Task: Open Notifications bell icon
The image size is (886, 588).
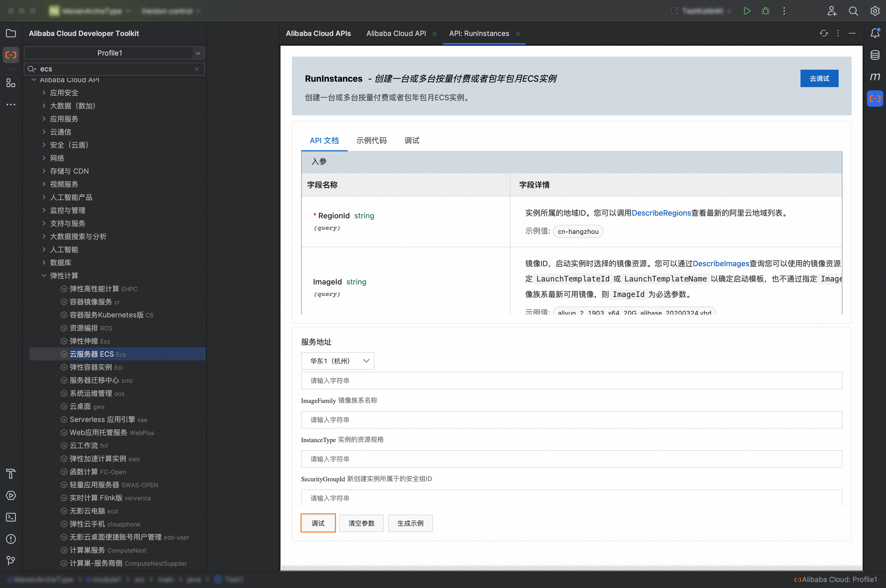Action: [x=875, y=33]
